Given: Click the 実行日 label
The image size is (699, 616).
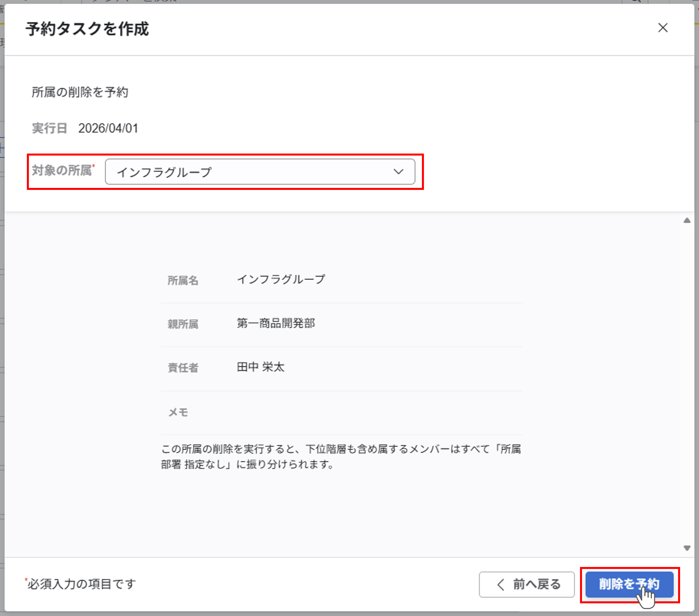Looking at the screenshot, I should point(49,128).
